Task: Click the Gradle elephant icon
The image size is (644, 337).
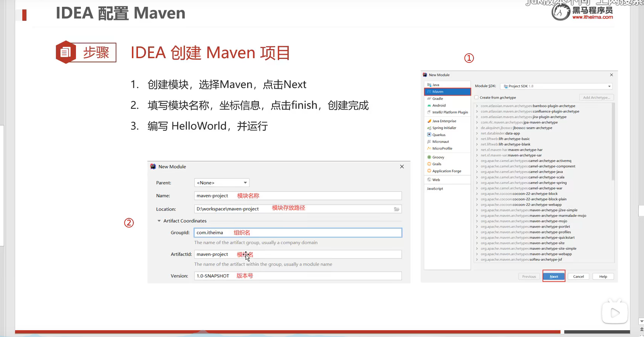Action: point(429,99)
